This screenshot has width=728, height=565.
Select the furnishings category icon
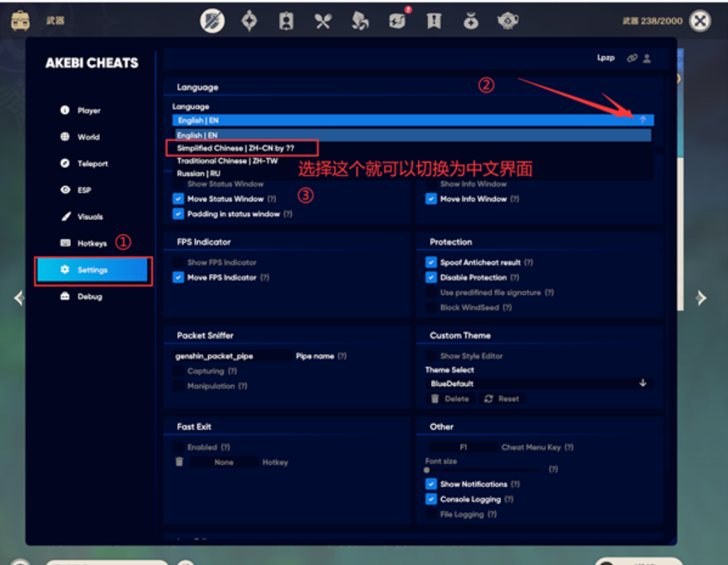coord(507,21)
